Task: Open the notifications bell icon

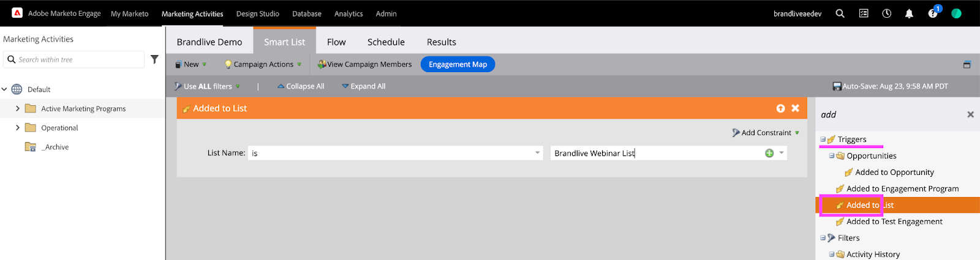Action: pyautogui.click(x=909, y=13)
